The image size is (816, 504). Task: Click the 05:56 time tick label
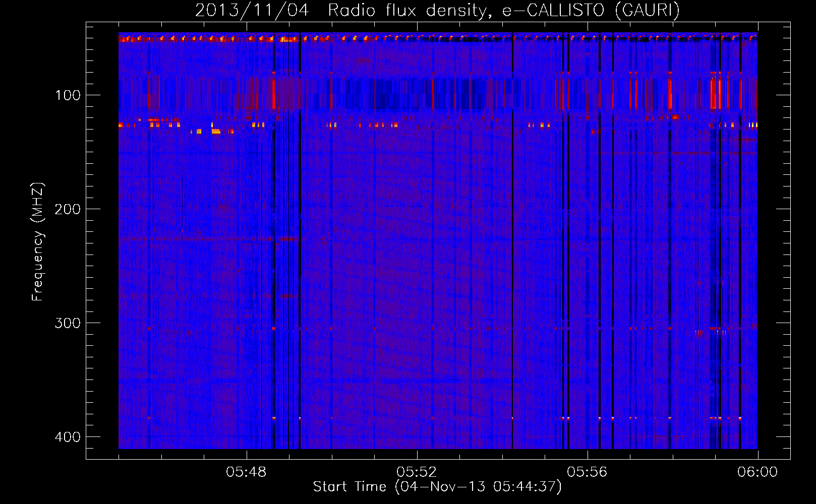[x=587, y=472]
